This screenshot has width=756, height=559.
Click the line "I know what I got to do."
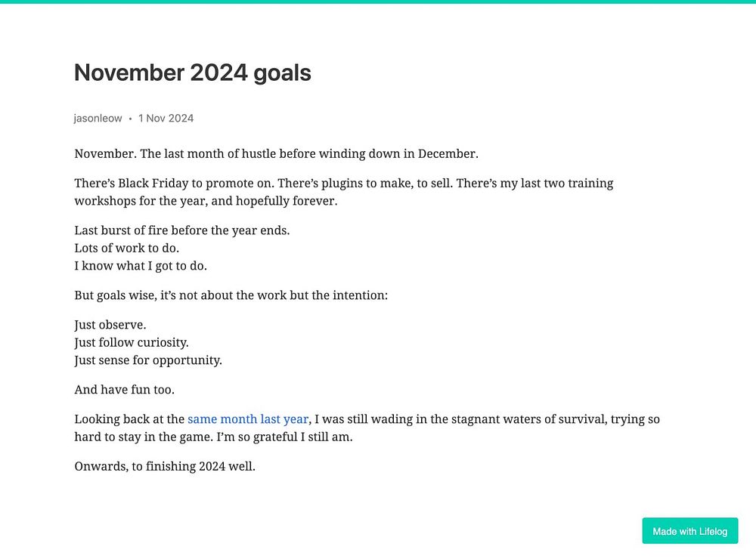tap(141, 266)
